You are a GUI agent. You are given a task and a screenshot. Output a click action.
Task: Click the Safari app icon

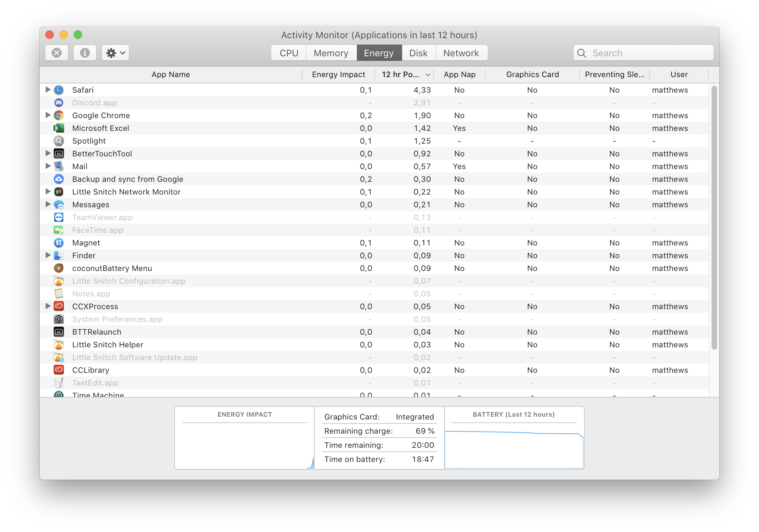click(59, 90)
